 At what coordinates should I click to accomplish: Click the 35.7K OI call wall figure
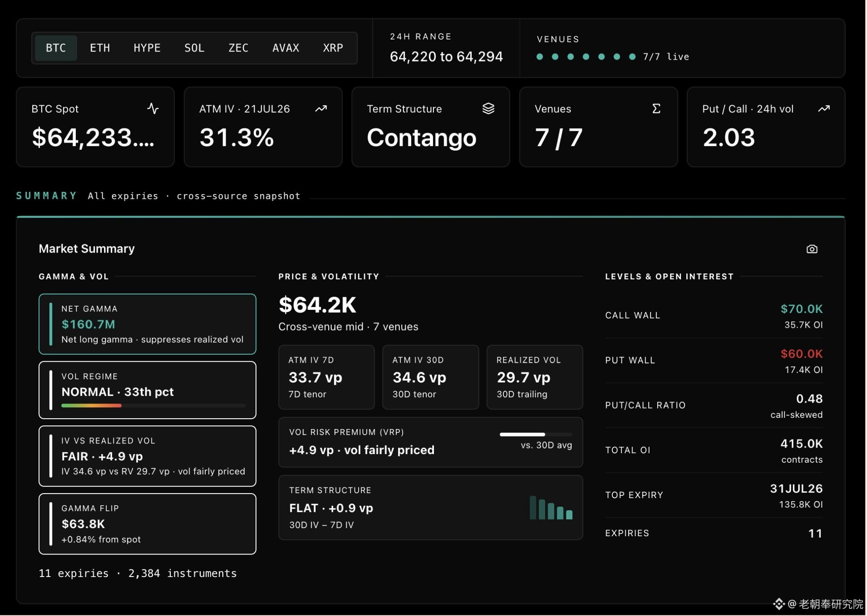(803, 325)
